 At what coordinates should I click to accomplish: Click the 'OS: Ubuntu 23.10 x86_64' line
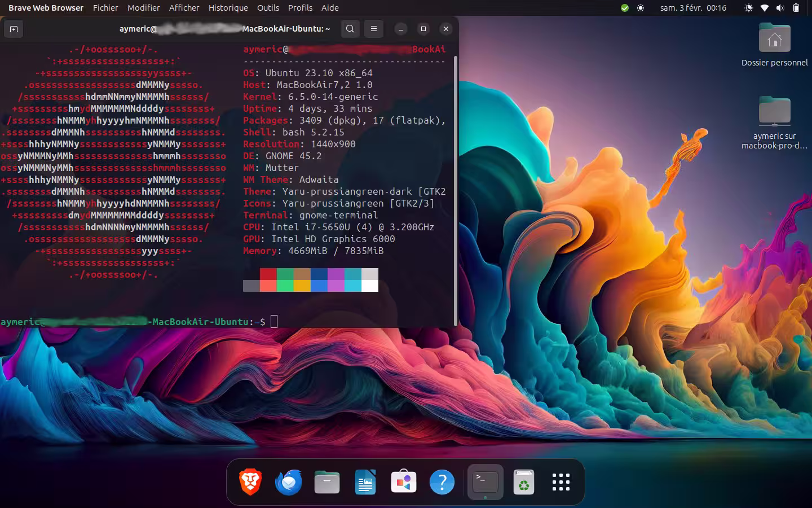(x=308, y=73)
